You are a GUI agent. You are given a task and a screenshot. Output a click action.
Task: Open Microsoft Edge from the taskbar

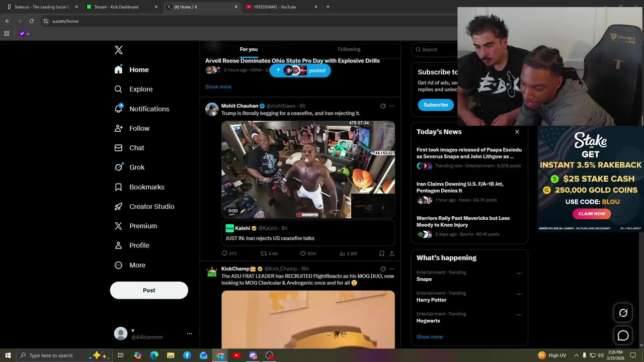click(x=154, y=355)
